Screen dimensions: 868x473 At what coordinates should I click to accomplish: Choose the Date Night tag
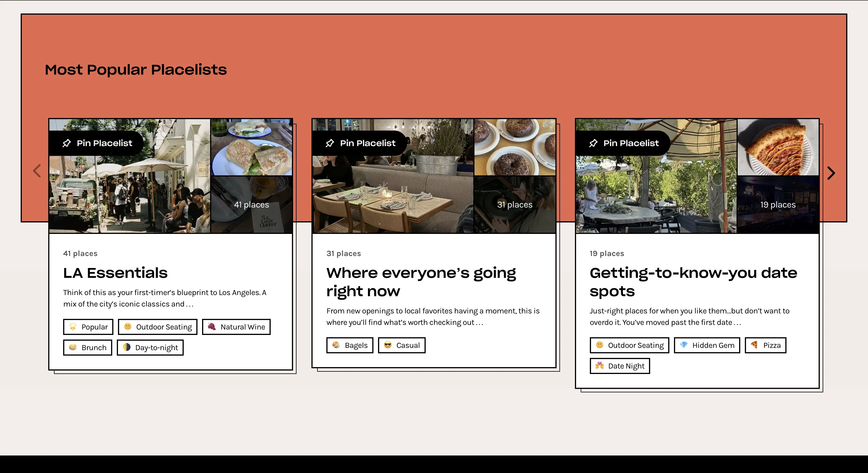click(x=620, y=366)
